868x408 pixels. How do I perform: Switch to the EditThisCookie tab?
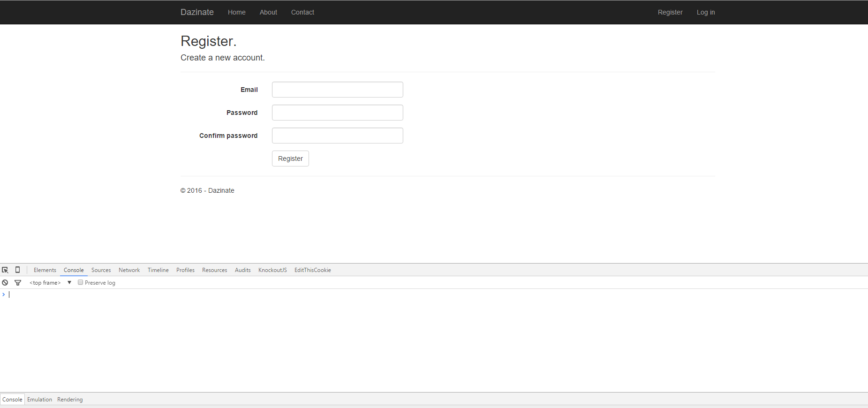pos(313,270)
